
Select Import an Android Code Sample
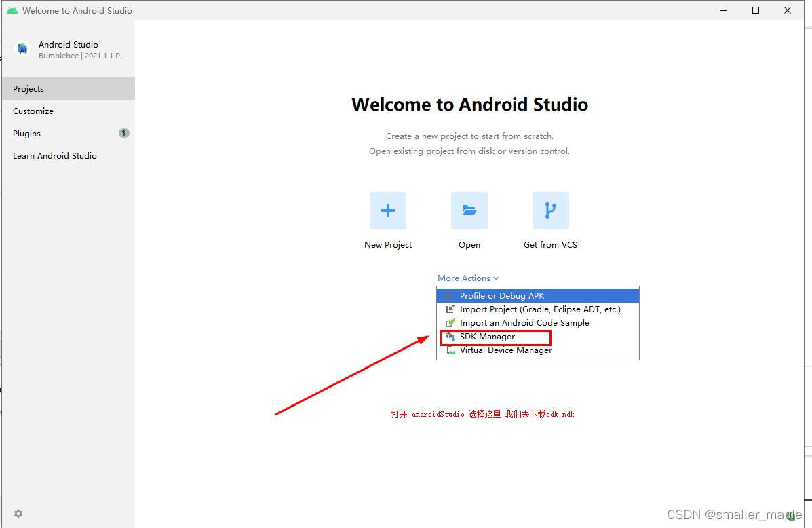click(537, 323)
